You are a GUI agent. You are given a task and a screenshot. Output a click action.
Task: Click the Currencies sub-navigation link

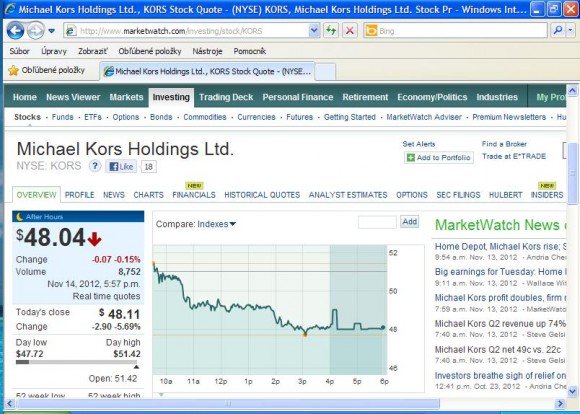pyautogui.click(x=256, y=117)
